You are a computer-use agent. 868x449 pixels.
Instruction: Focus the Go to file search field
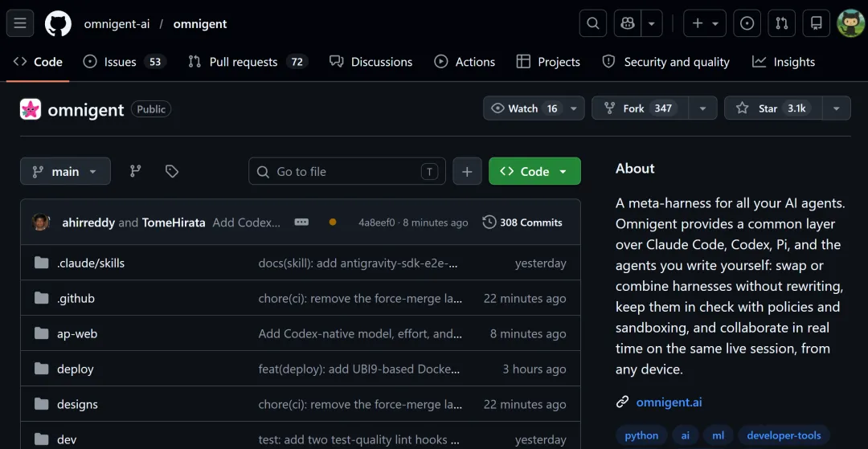[x=347, y=171]
